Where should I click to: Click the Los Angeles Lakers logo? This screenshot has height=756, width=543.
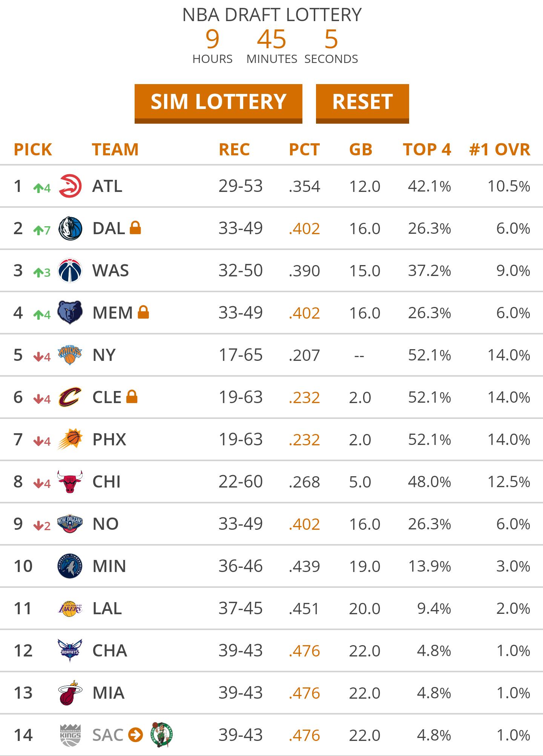70,608
